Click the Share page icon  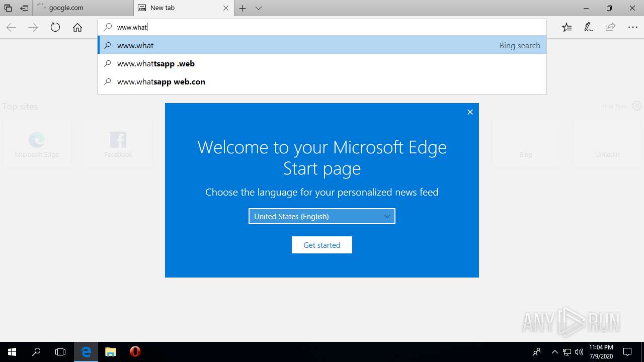[610, 28]
